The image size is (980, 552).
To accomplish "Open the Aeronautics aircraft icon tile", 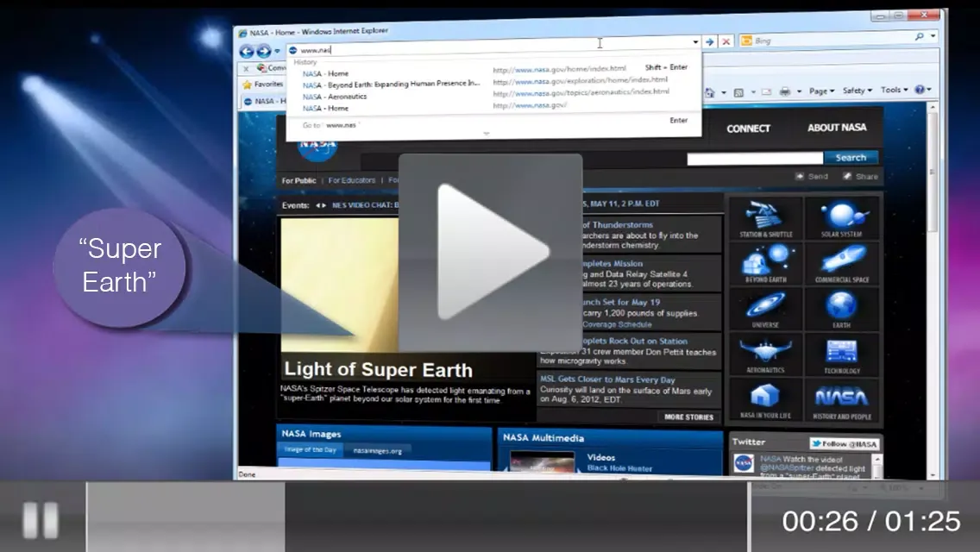I will pyautogui.click(x=766, y=355).
